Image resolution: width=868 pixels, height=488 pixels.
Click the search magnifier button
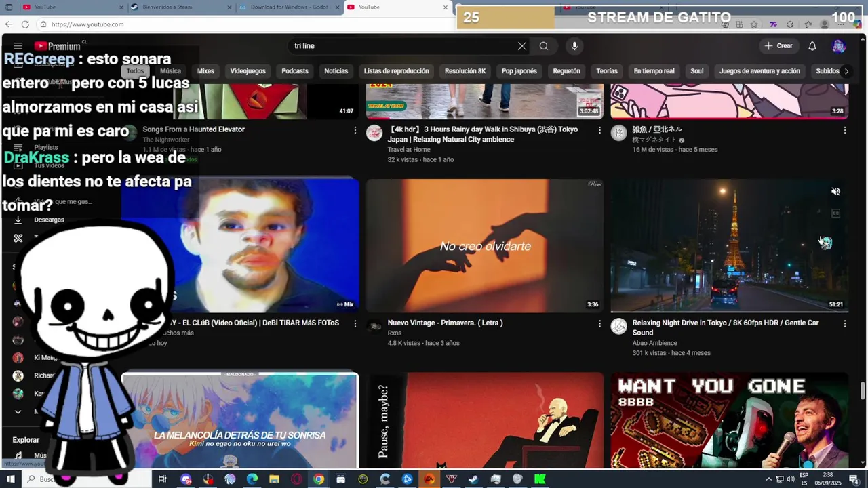click(x=544, y=46)
